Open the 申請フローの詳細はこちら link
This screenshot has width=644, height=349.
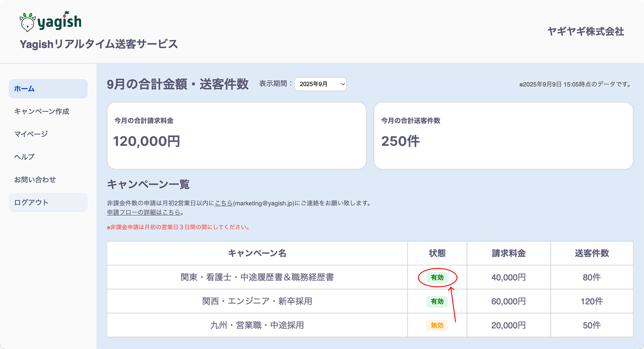point(144,212)
